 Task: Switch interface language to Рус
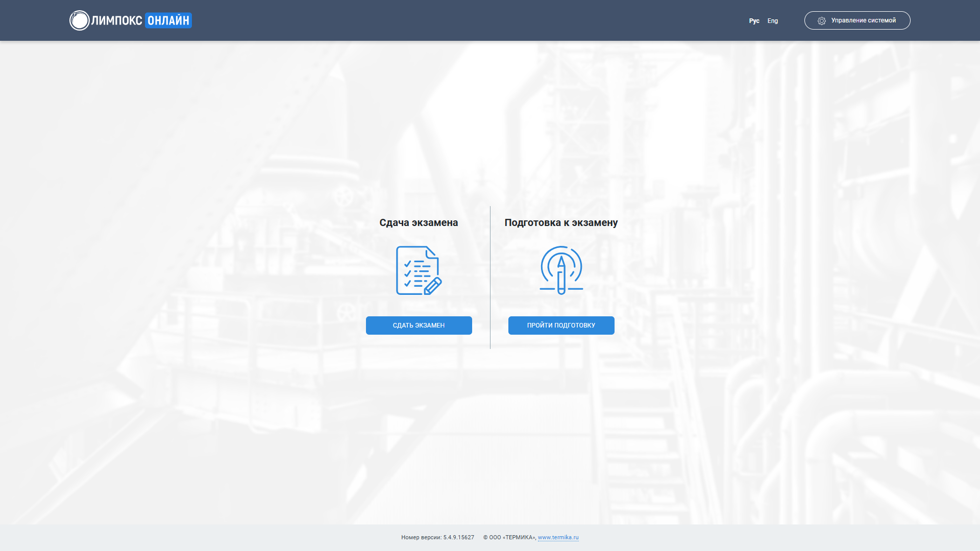click(754, 21)
